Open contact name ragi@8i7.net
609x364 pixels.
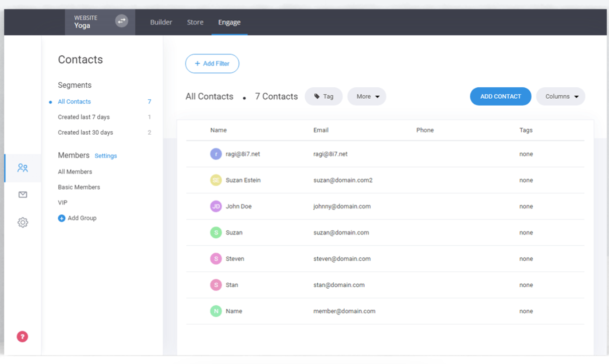coord(243,154)
